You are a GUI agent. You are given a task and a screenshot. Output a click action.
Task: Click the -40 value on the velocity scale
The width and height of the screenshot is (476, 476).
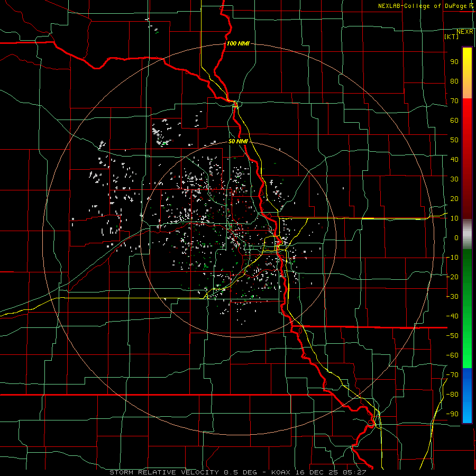(452, 316)
